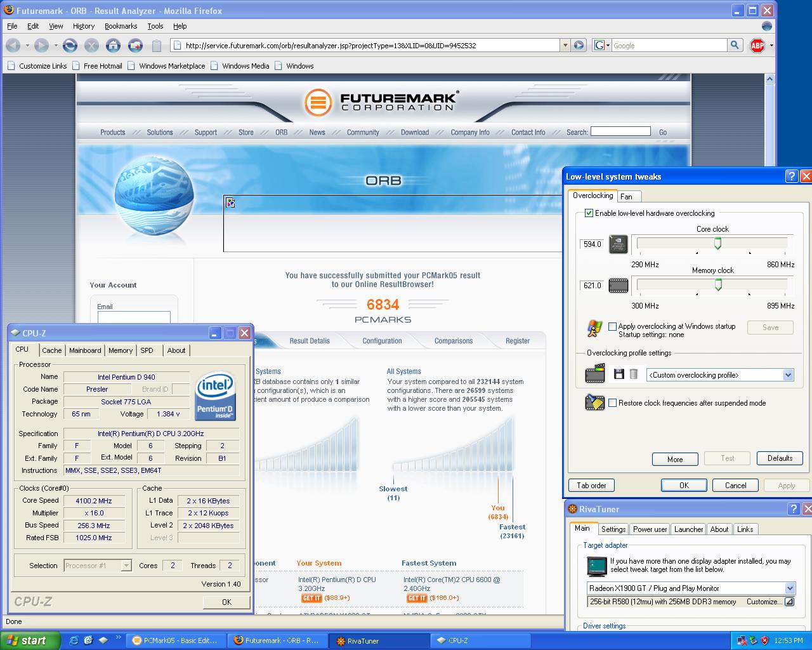The image size is (812, 650).
Task: Click the Futuremark site Search input field
Action: (620, 131)
